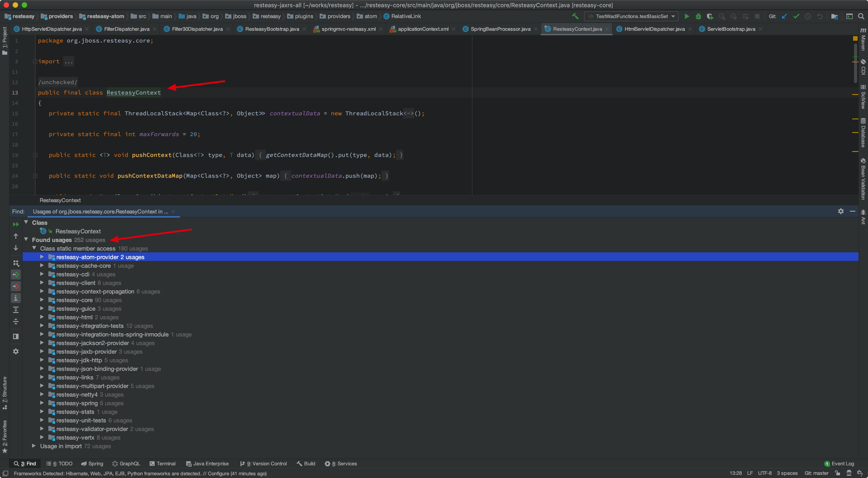868x478 pixels.
Task: Rerun the find usages search
Action: [x=16, y=224]
